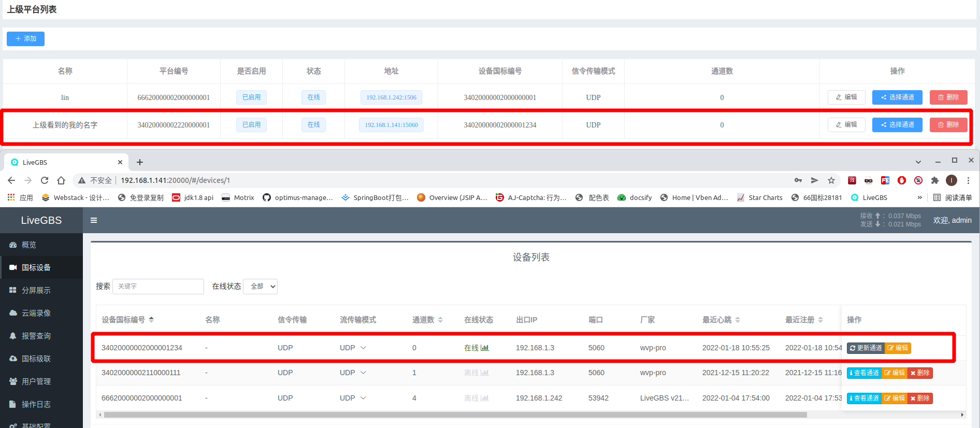Open 国标级联 in the sidebar
Viewport: 980px width, 428px height.
36,359
